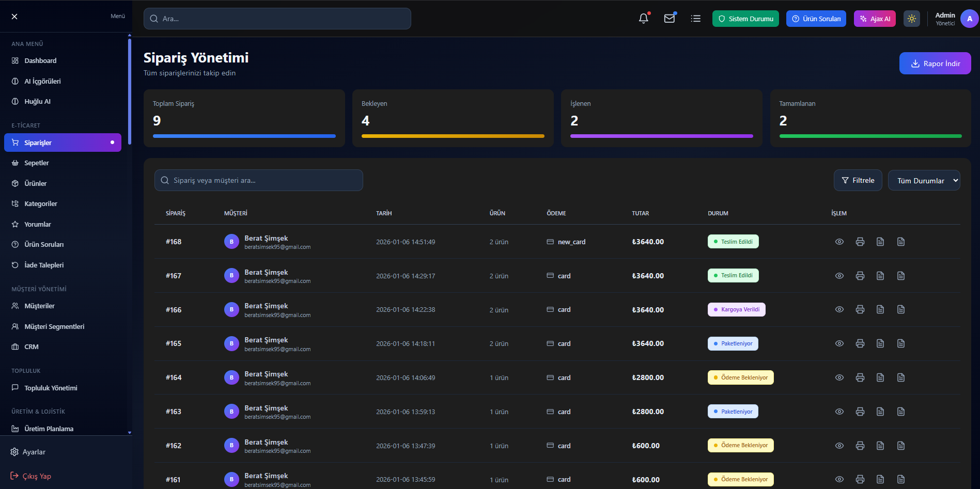View order #165 details via eye icon
The image size is (980, 489).
click(839, 344)
